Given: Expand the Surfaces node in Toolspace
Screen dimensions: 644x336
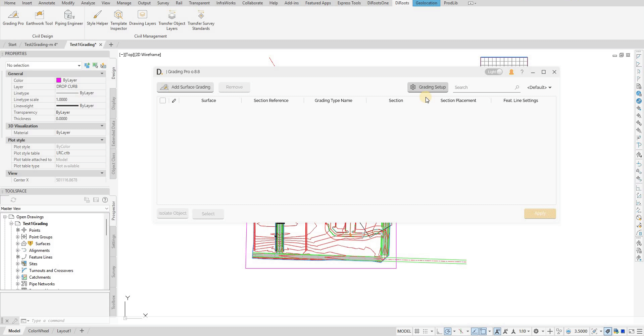Looking at the screenshot, I should coord(18,243).
